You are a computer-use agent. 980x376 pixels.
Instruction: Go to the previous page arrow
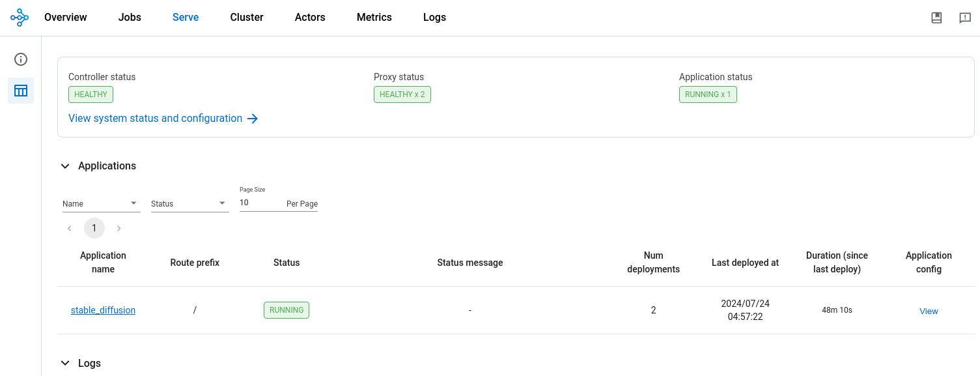point(70,228)
